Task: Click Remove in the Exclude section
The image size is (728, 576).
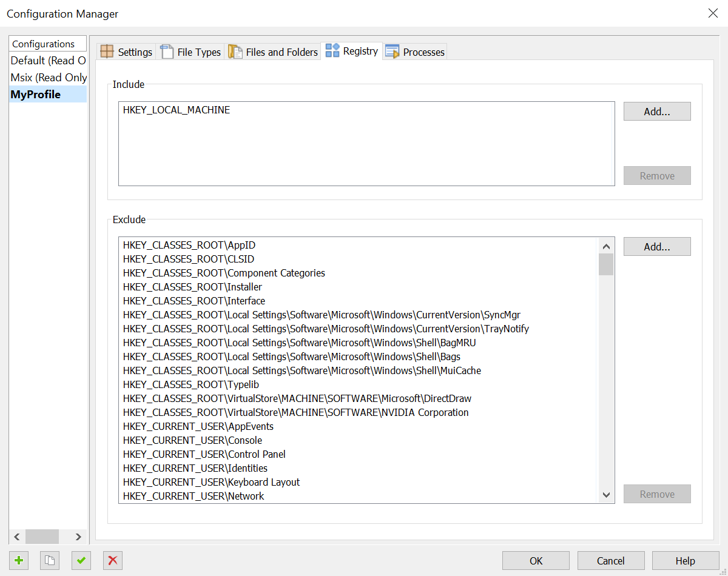Action: tap(657, 494)
